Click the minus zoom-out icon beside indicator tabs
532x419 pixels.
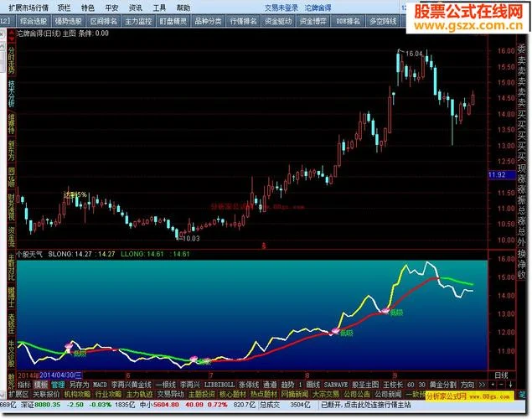pyautogui.click(x=501, y=385)
